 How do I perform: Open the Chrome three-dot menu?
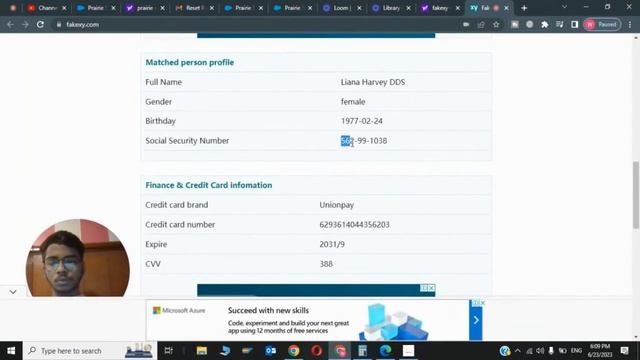(630, 24)
